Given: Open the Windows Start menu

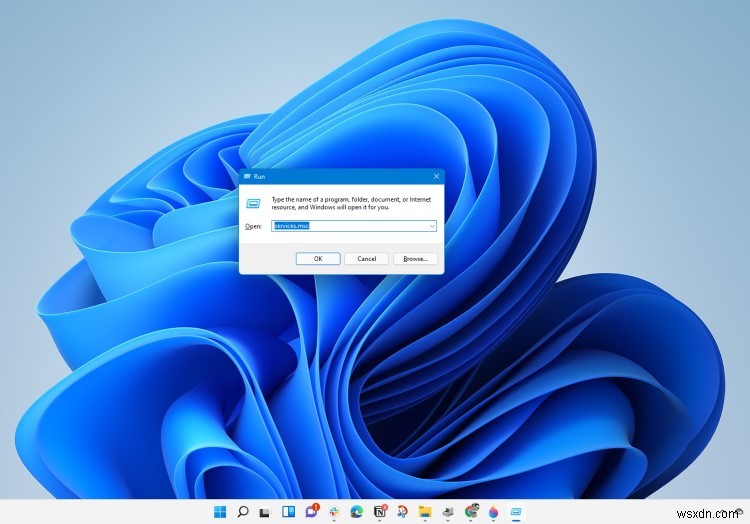Looking at the screenshot, I should click(x=220, y=512).
